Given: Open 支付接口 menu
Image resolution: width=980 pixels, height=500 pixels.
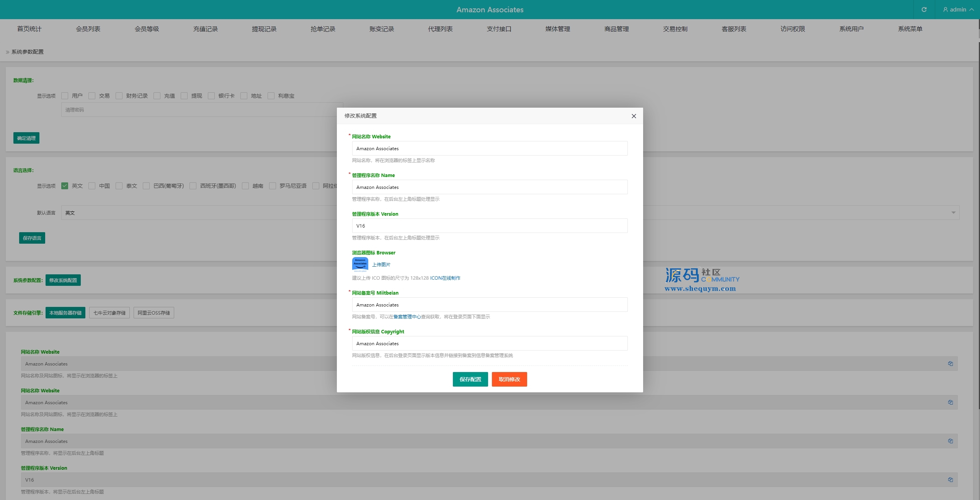Looking at the screenshot, I should (x=499, y=29).
